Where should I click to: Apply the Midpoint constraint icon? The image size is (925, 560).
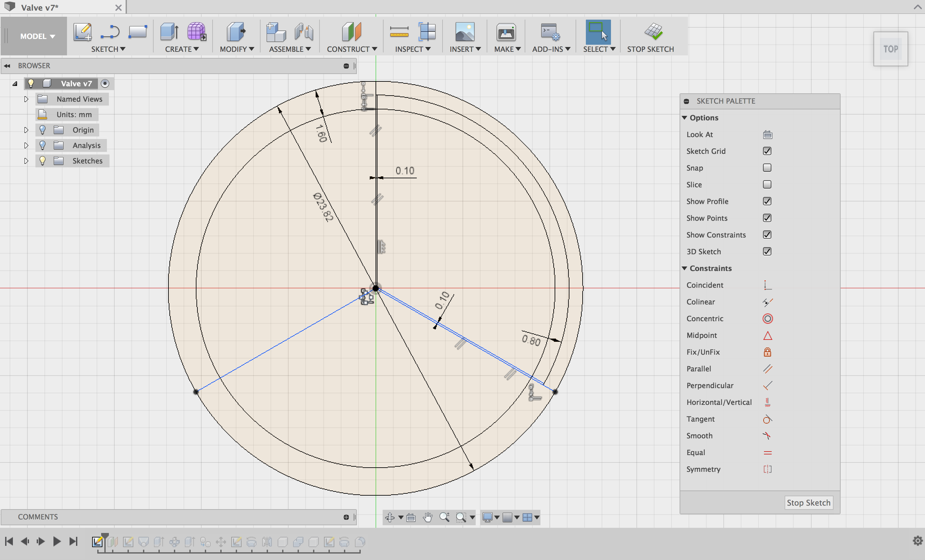coord(767,335)
